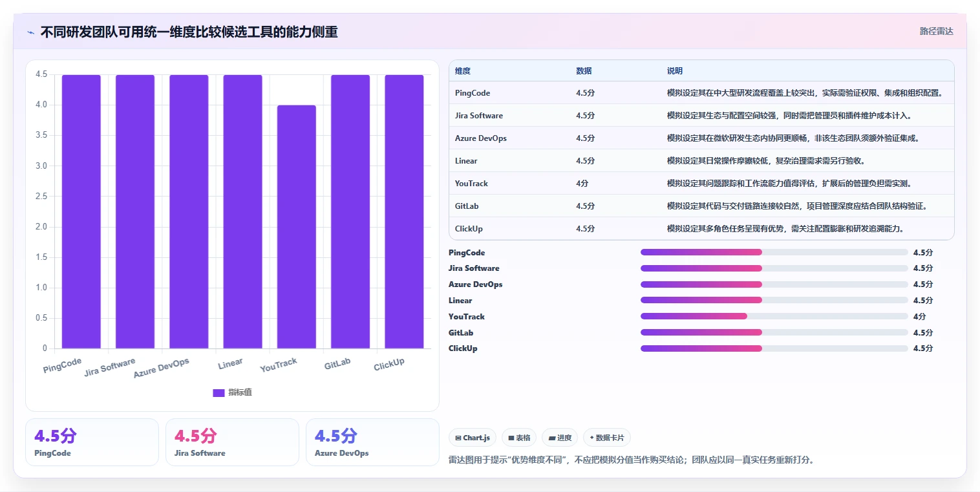Click the GitLab progress bar

(774, 332)
